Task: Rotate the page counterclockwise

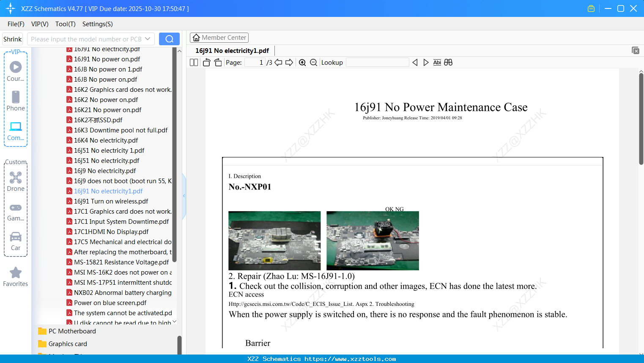Action: [x=206, y=63]
